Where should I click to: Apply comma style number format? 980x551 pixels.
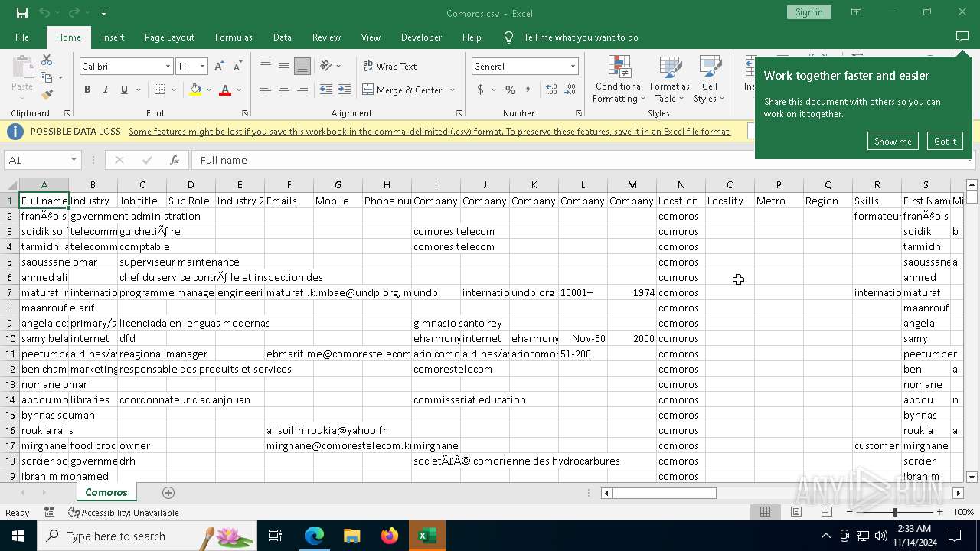[529, 90]
